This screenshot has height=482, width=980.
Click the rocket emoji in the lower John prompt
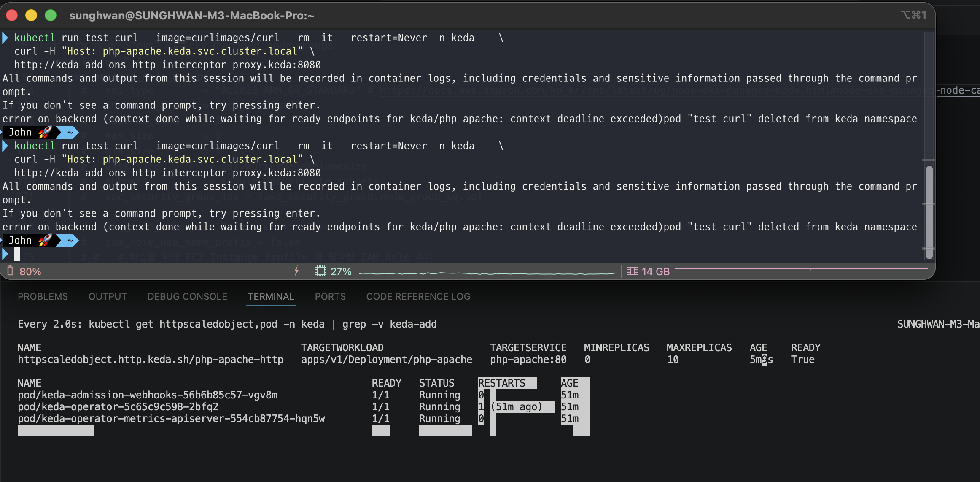tap(45, 240)
